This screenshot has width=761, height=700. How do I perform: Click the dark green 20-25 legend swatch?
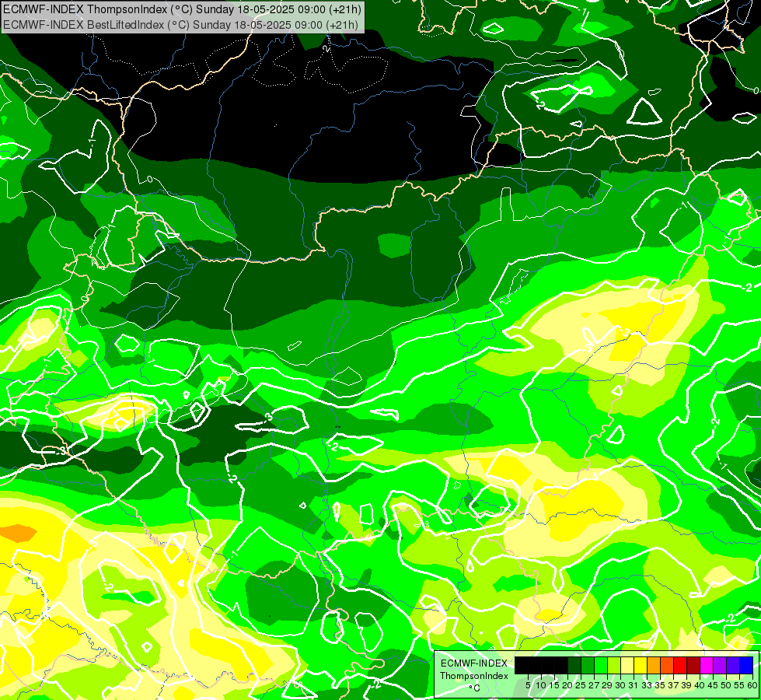point(574,665)
